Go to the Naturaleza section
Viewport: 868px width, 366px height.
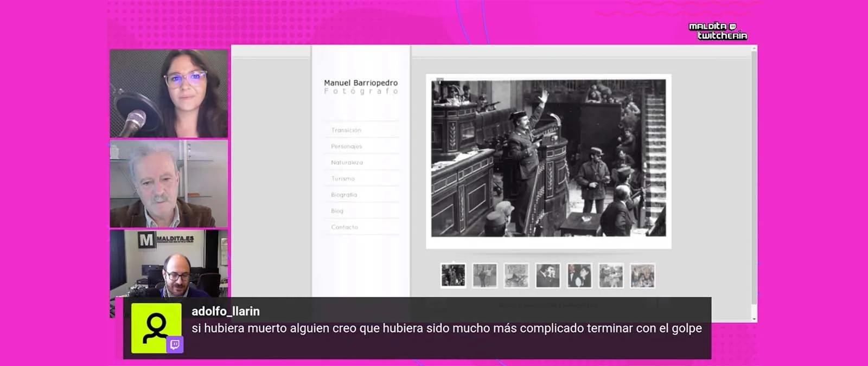point(347,163)
